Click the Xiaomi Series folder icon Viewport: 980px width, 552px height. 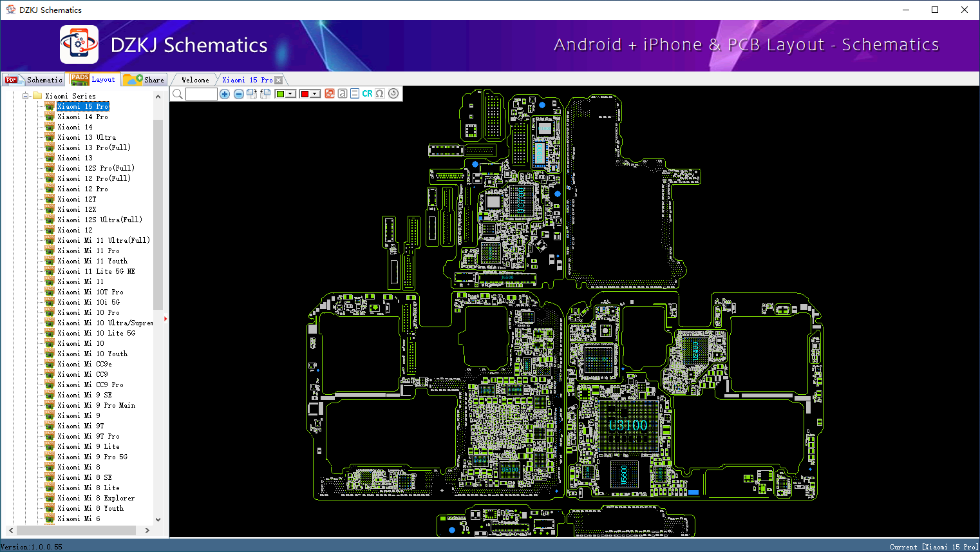[x=37, y=96]
